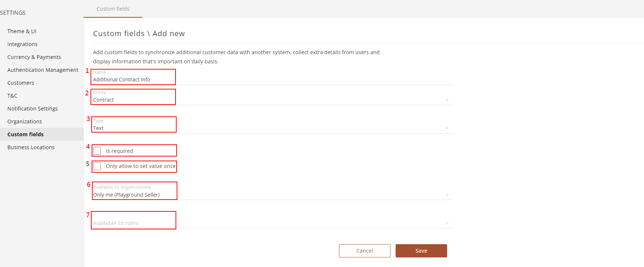Save the new custom field

[x=421, y=251]
